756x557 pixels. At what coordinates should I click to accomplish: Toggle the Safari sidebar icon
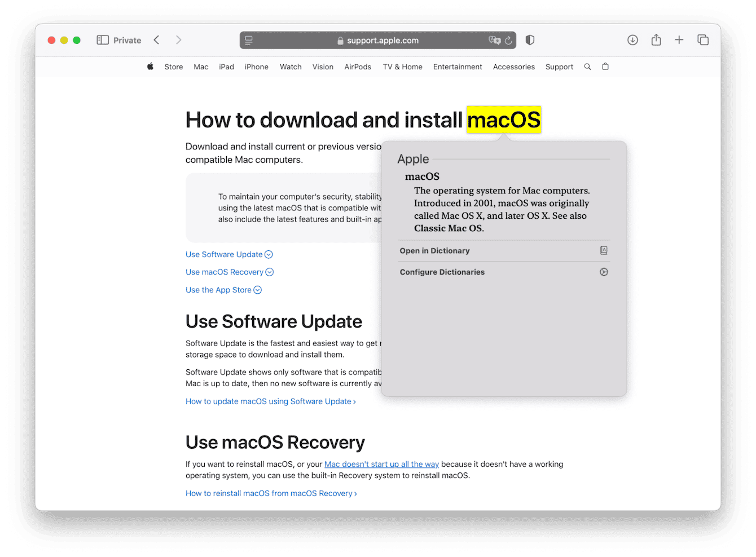click(102, 40)
